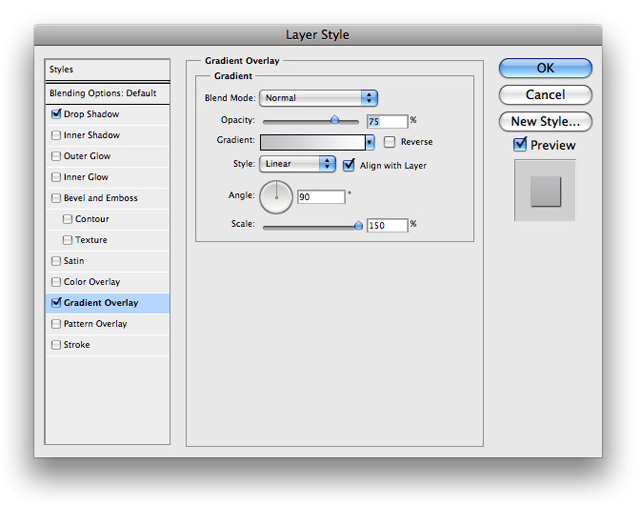Click the Angle value field
Viewport: 640px width, 505px height.
pos(321,197)
